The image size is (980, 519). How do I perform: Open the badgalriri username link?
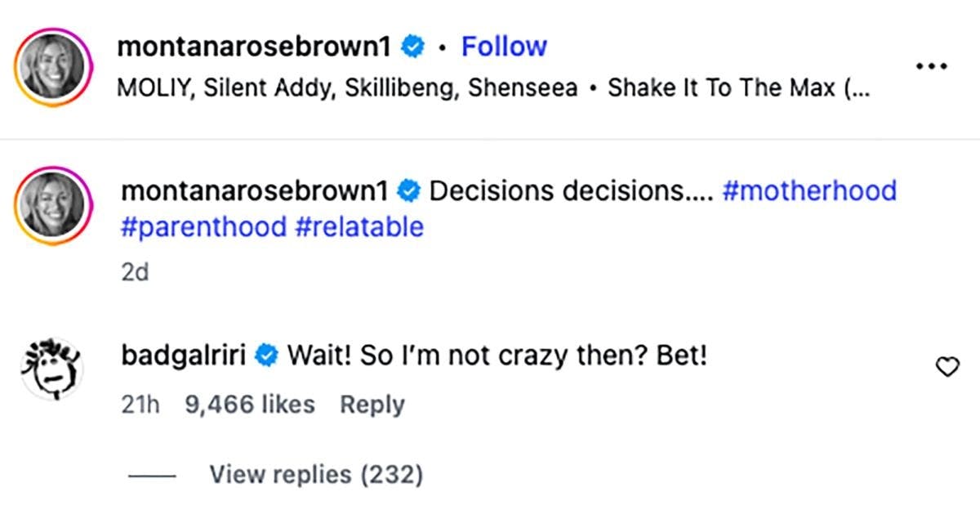pos(183,356)
